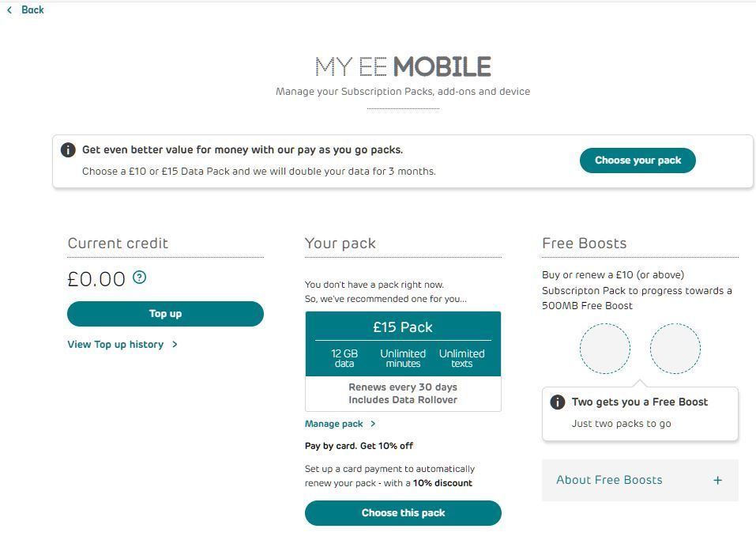Click the chevron next to View Top up history
The height and width of the screenshot is (540, 756).
(x=175, y=344)
